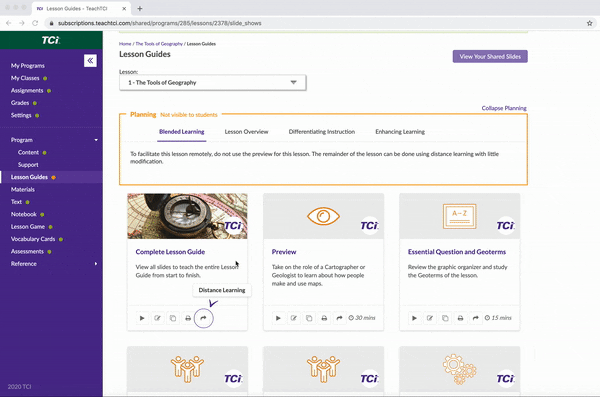Open My Classes in the sidebar
Viewport: 600px width, 397px height.
click(25, 78)
